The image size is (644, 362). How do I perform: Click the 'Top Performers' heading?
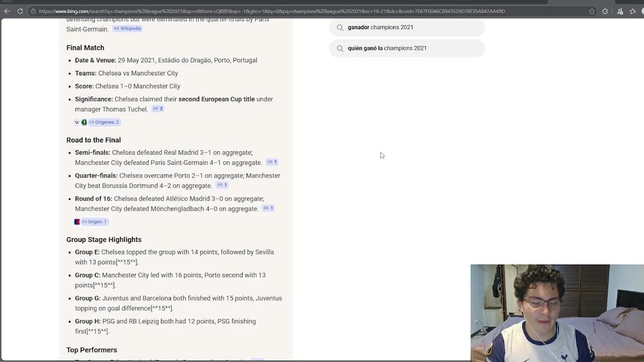[92, 350]
